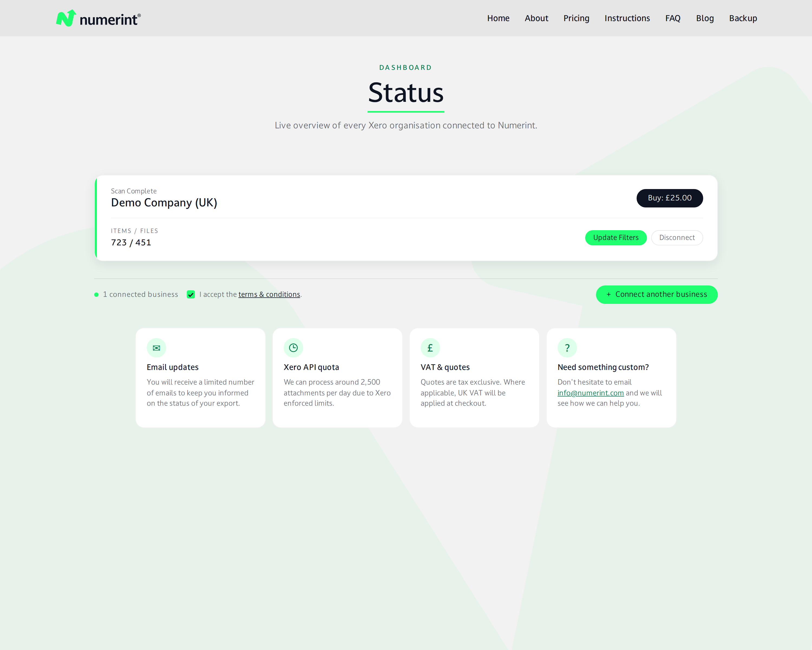The width and height of the screenshot is (812, 650).
Task: Click the DASHBOARD label above the title
Action: [406, 67]
